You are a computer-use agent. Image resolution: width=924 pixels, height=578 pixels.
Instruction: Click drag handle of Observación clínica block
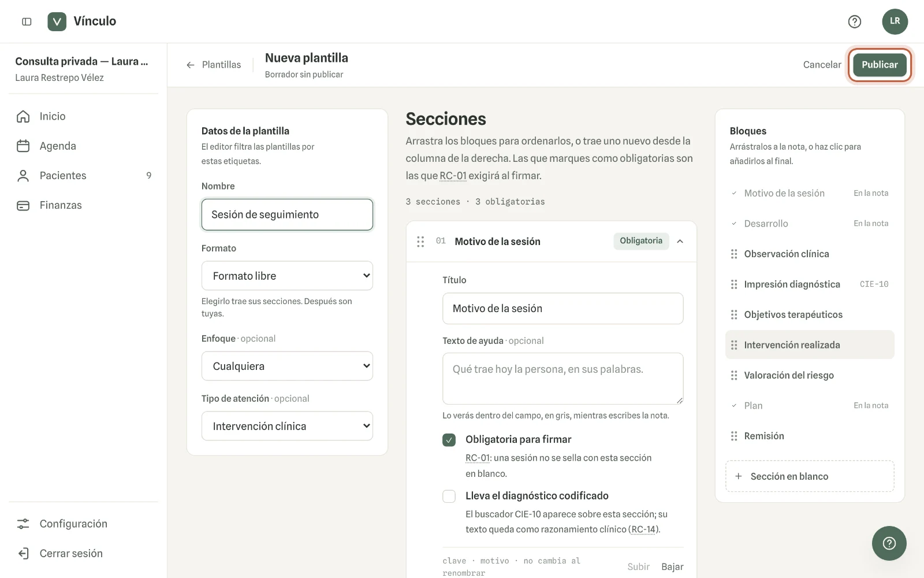pos(734,254)
